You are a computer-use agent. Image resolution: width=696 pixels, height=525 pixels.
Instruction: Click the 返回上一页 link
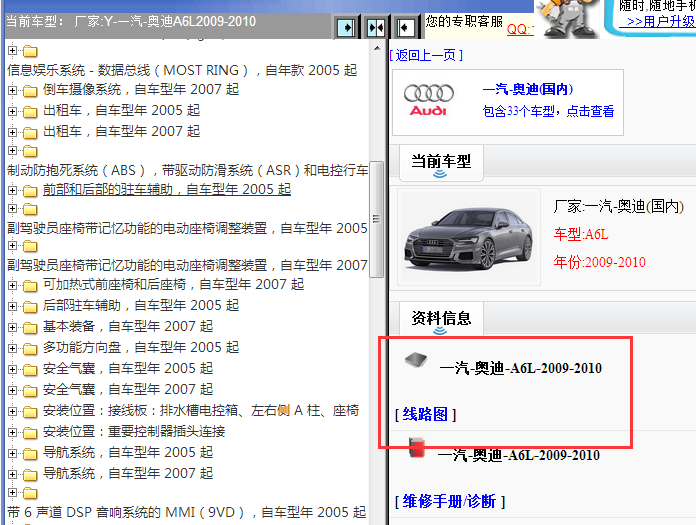pyautogui.click(x=426, y=55)
